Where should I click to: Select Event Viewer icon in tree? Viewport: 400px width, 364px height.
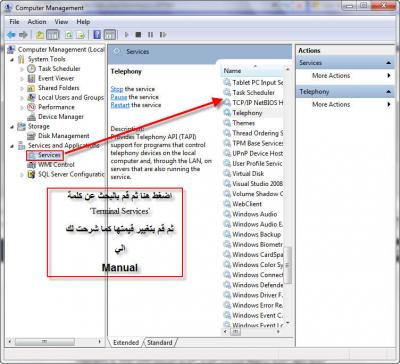coord(31,78)
